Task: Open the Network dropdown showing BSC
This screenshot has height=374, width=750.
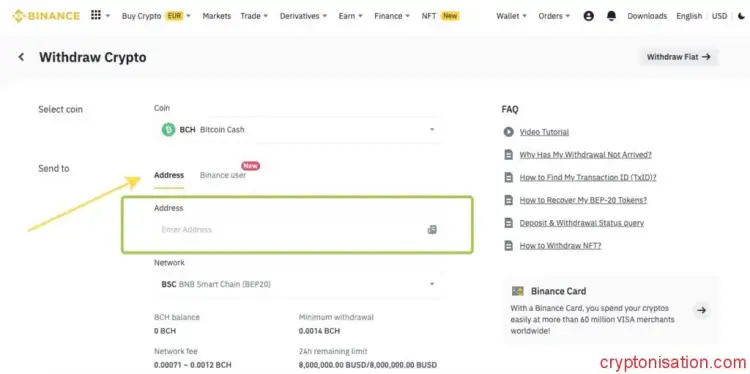Action: (x=298, y=284)
